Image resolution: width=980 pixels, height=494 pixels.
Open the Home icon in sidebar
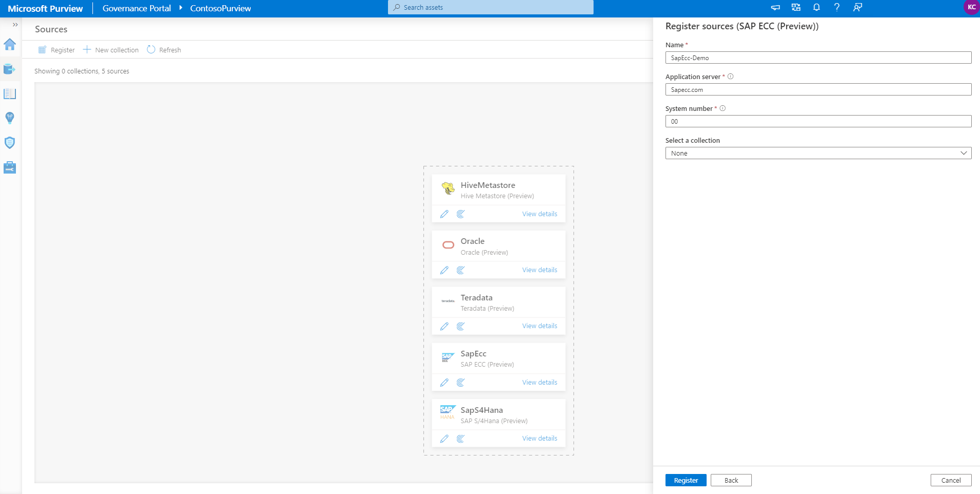pos(10,44)
